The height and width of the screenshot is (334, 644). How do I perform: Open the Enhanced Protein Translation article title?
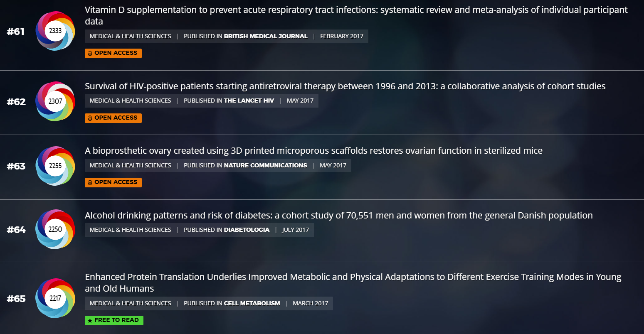pyautogui.click(x=353, y=282)
